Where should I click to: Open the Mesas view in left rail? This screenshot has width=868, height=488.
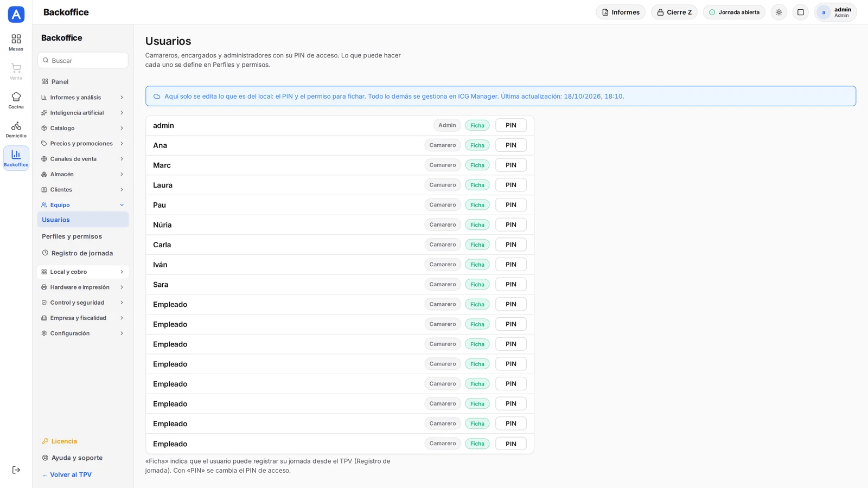pyautogui.click(x=16, y=42)
